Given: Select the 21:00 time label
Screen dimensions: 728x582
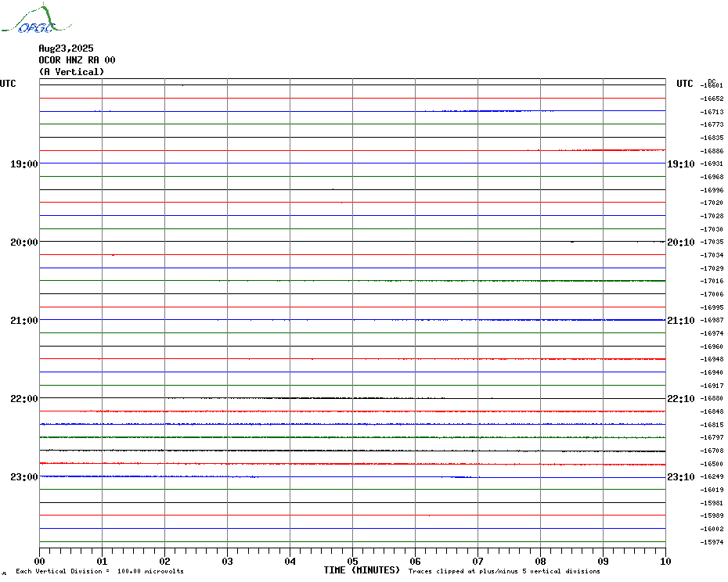Looking at the screenshot, I should [x=24, y=320].
